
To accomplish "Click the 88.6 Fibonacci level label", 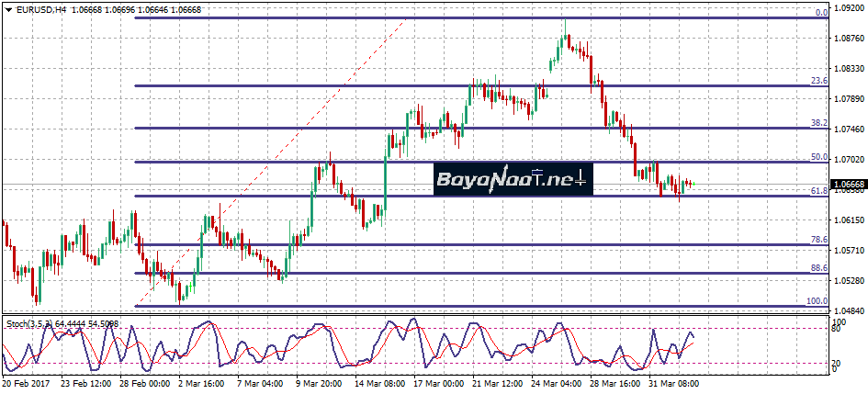I will click(x=819, y=268).
